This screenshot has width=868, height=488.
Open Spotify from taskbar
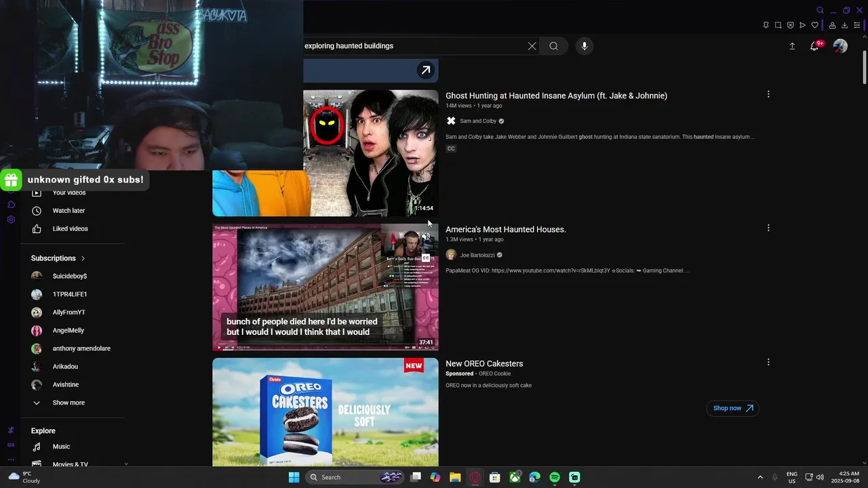[x=555, y=477]
